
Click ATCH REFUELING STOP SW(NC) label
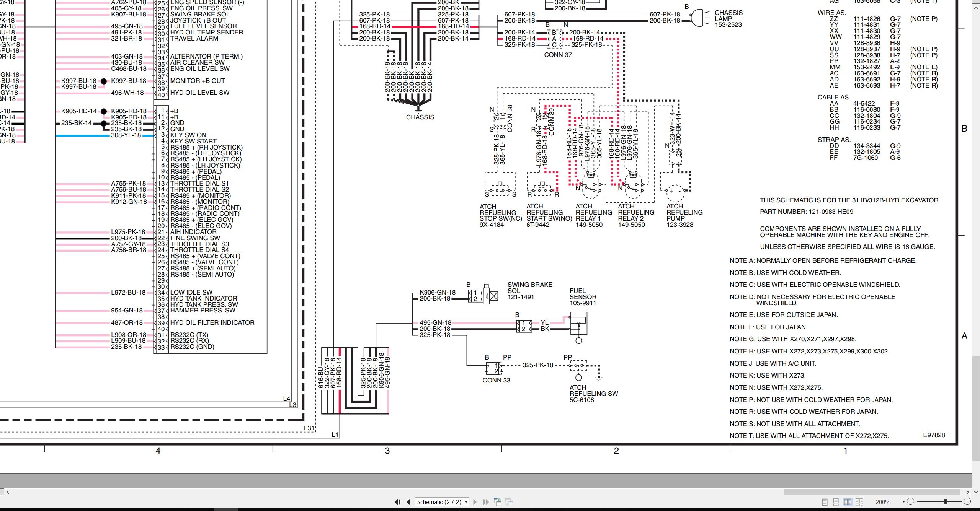coord(501,215)
